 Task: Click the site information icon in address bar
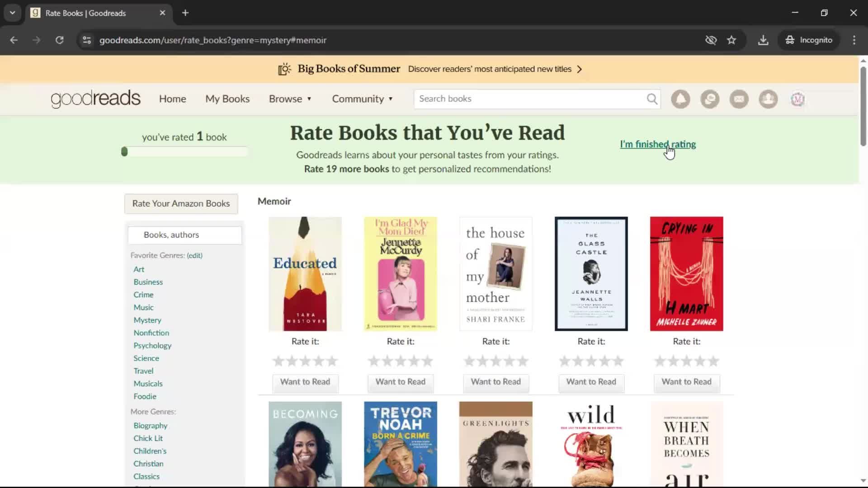pos(87,40)
